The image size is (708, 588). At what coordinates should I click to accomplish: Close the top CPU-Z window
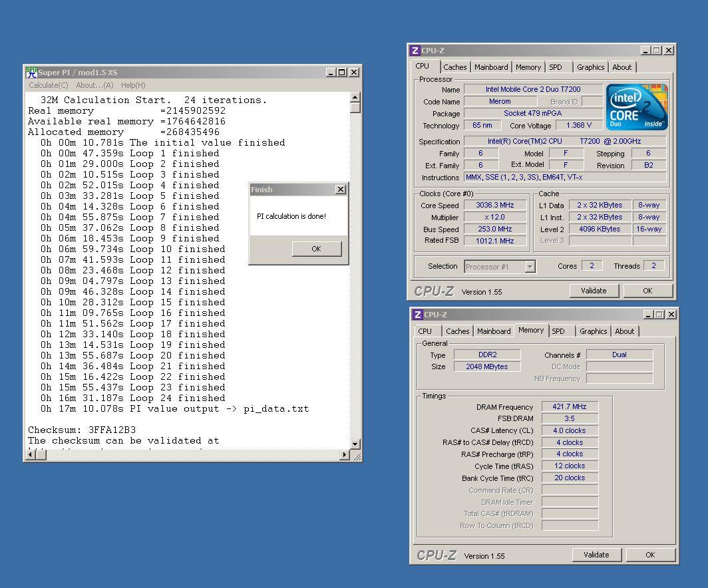click(669, 51)
